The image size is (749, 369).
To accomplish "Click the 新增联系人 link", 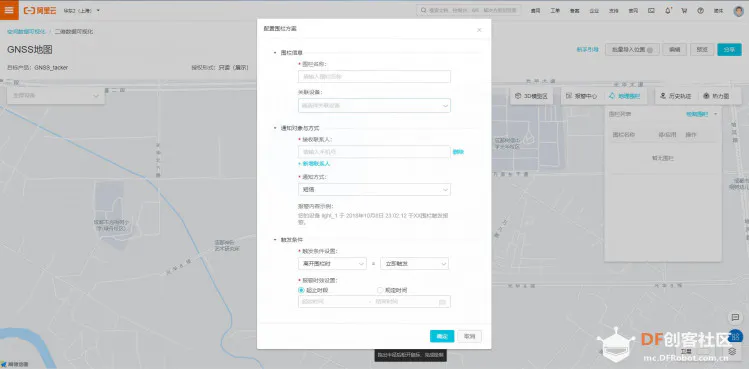I will (314, 163).
